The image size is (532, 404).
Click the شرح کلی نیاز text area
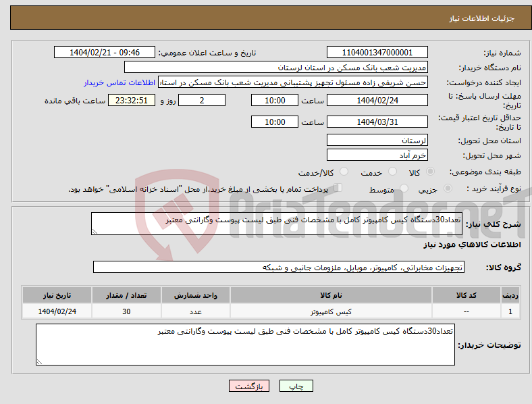click(277, 224)
